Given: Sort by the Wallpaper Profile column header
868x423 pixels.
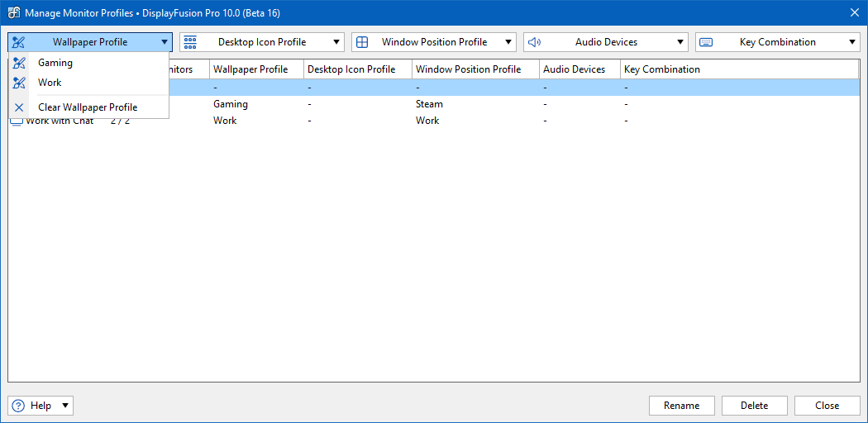Looking at the screenshot, I should [x=256, y=69].
